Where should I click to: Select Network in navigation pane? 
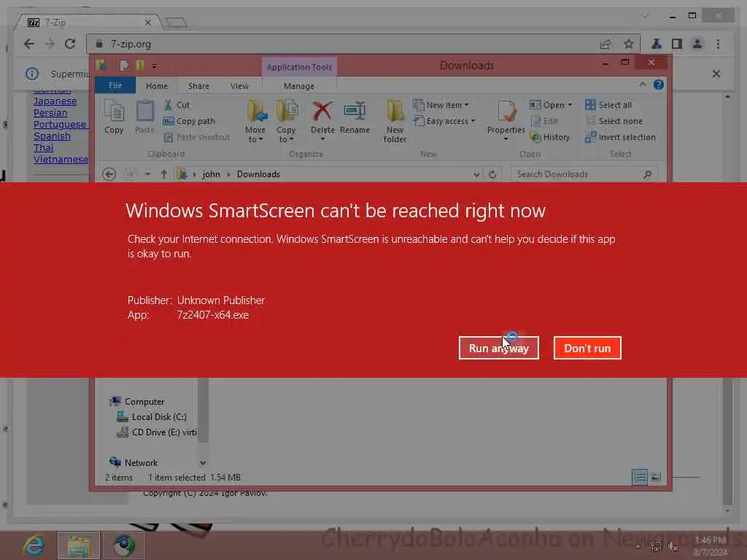pos(133,462)
